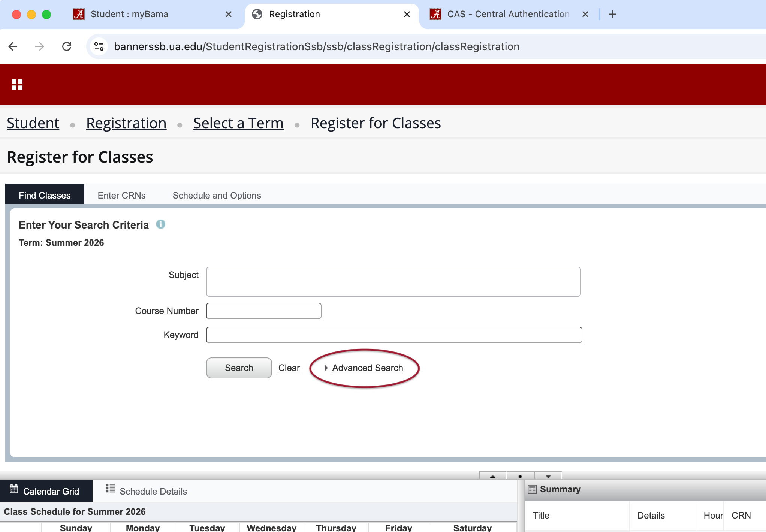This screenshot has width=766, height=532.
Task: Close the CAS Central Authentication tab
Action: (585, 14)
